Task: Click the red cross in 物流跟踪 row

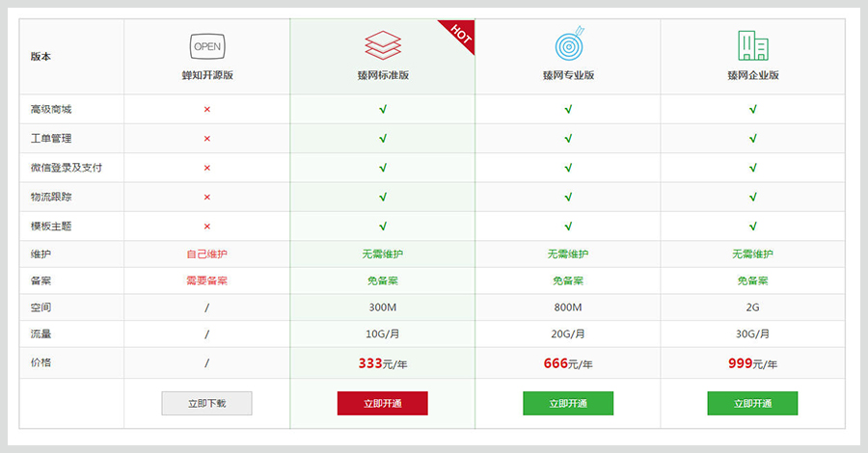Action: point(207,198)
